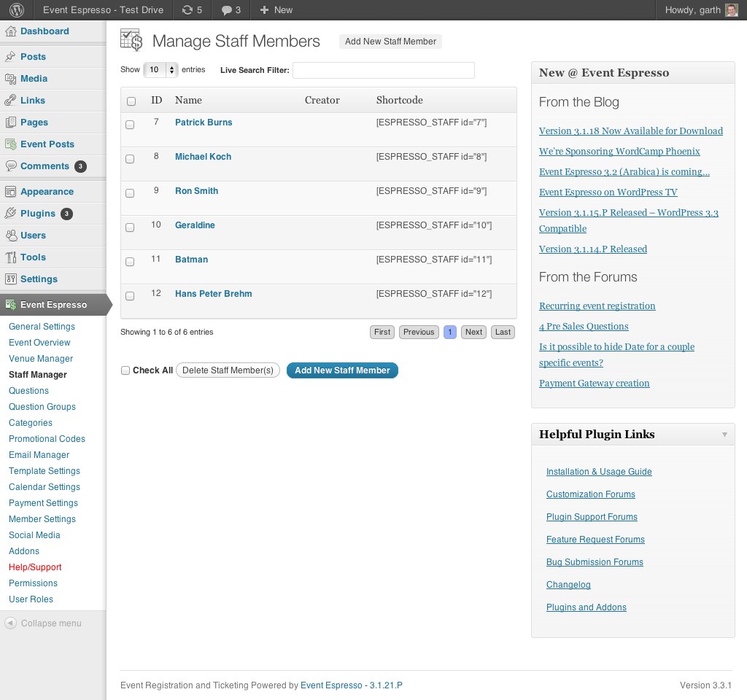Open the Changelog link
Screen dimensions: 747x700
(x=568, y=585)
